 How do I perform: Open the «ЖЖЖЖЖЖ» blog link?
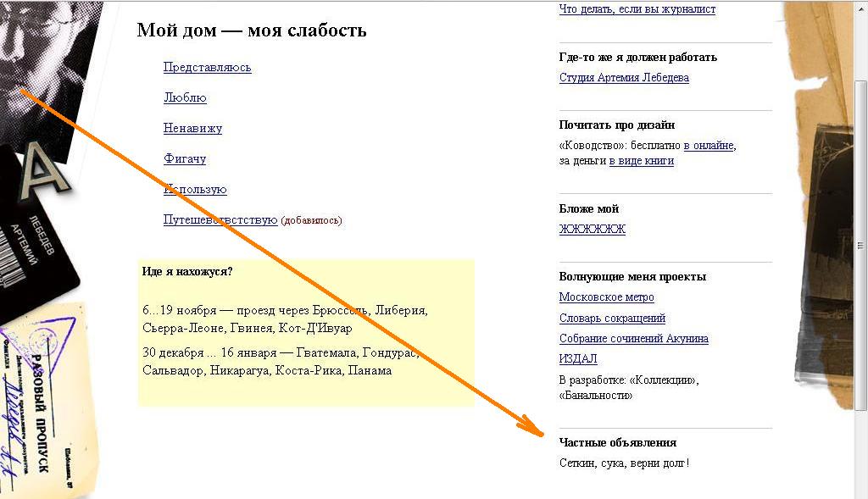coord(593,229)
